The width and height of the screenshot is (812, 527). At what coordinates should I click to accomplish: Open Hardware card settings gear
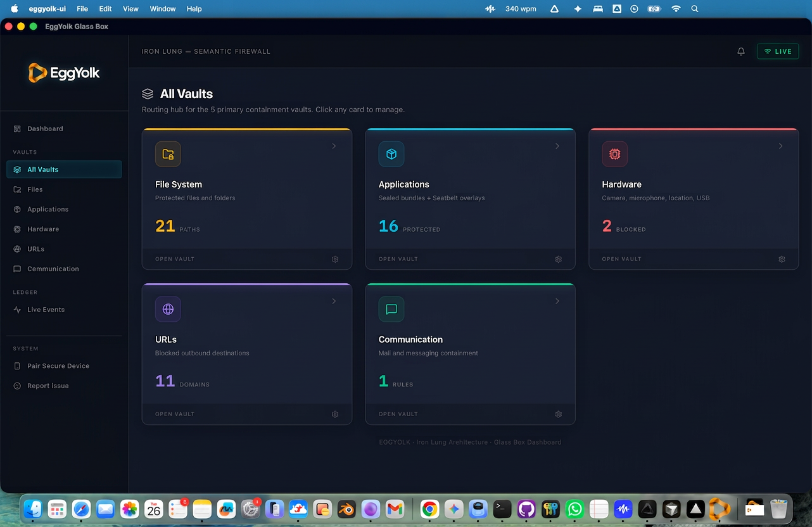click(x=782, y=259)
